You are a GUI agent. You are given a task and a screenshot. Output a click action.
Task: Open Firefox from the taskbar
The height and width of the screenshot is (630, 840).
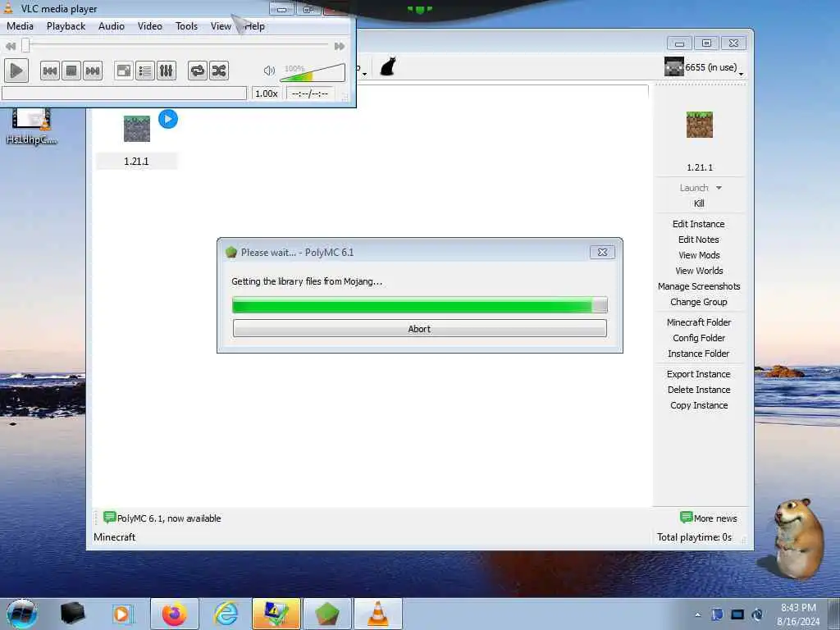click(x=175, y=614)
